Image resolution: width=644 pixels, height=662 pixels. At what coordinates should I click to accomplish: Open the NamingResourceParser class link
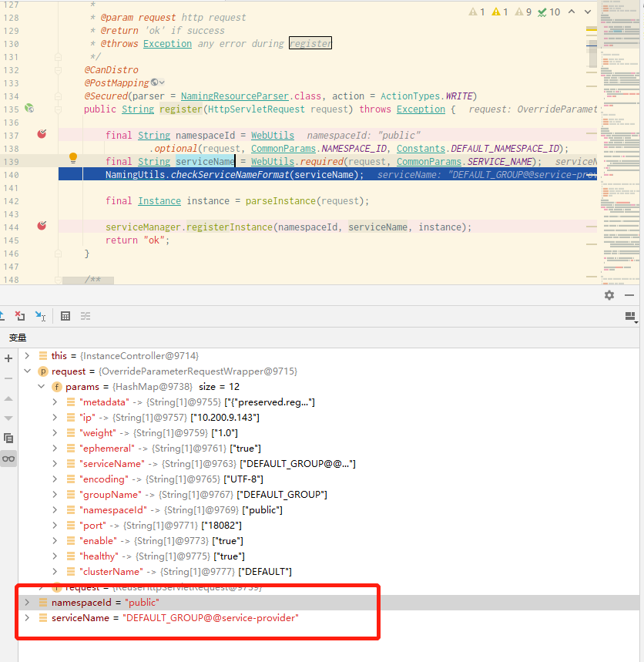click(x=235, y=96)
